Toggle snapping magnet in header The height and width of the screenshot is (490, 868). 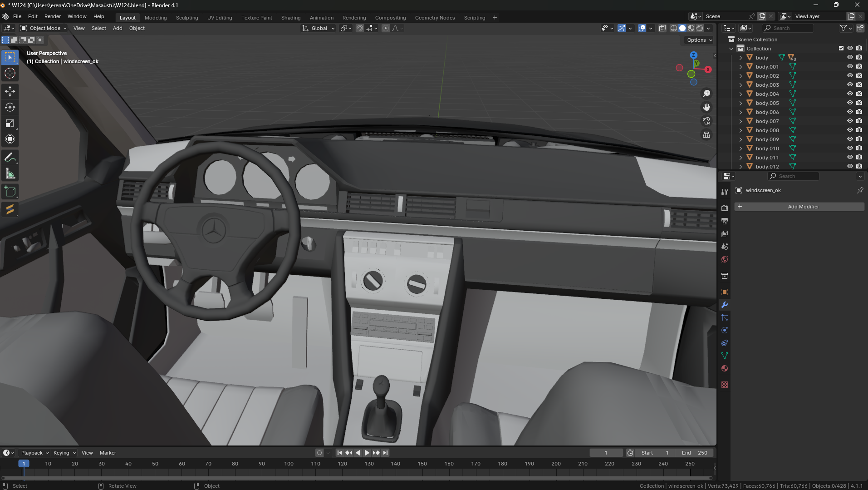click(x=360, y=28)
